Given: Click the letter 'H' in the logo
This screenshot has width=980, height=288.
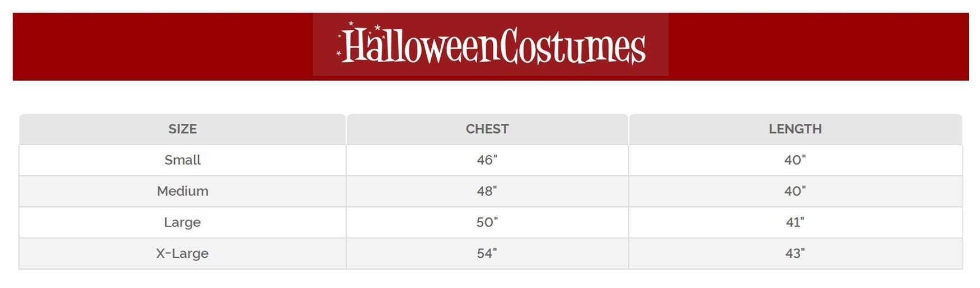Looking at the screenshot, I should coord(354,46).
